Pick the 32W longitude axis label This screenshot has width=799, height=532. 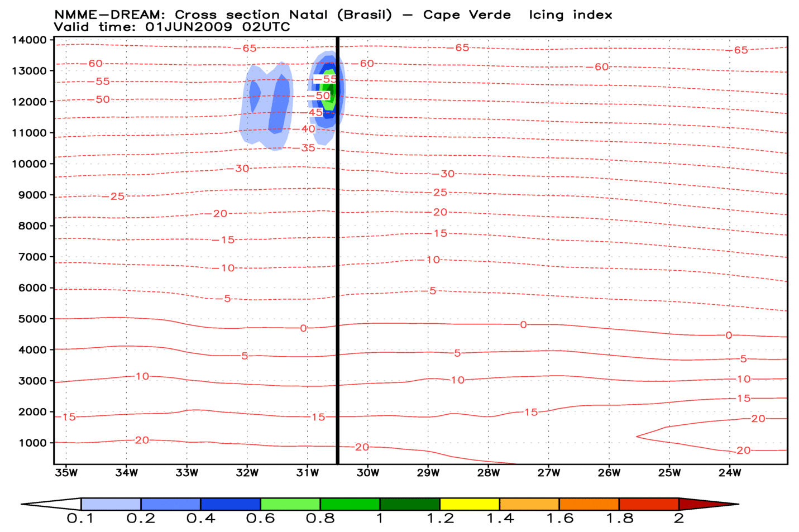[x=247, y=473]
